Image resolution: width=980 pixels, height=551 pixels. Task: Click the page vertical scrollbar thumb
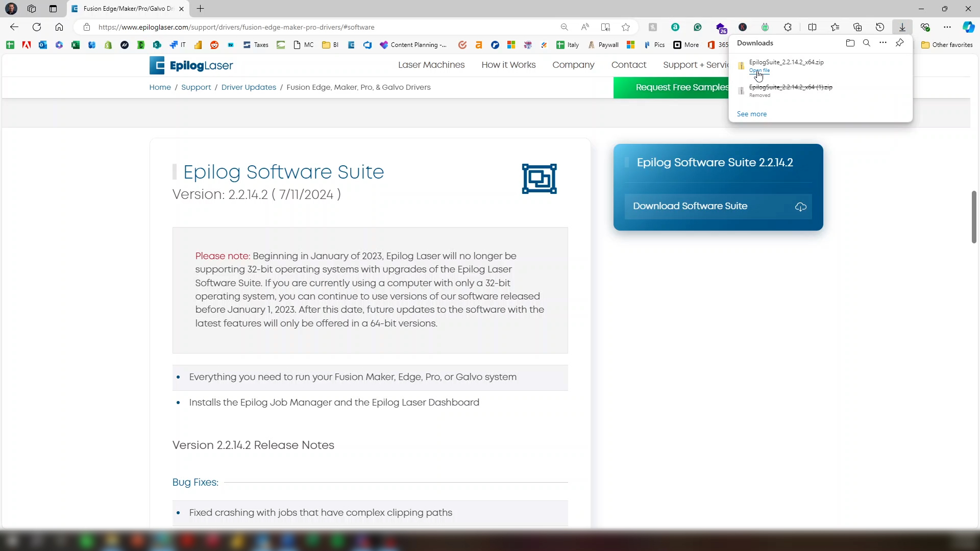coord(974,217)
